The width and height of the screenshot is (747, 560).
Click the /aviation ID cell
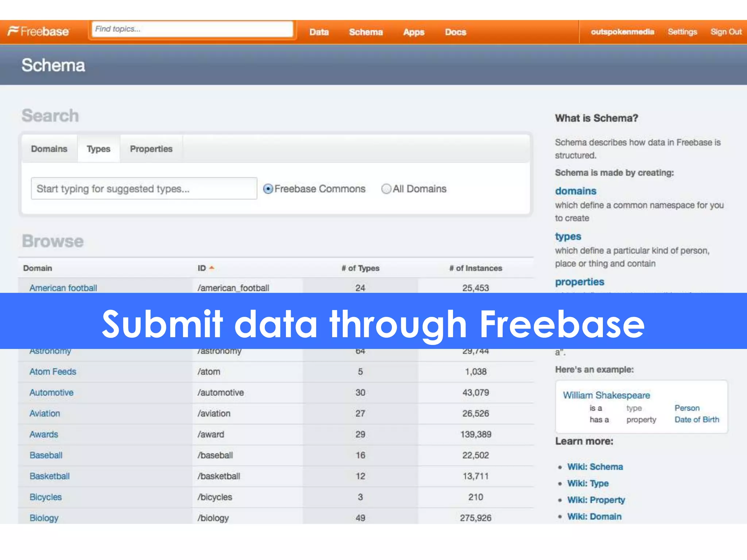(214, 413)
